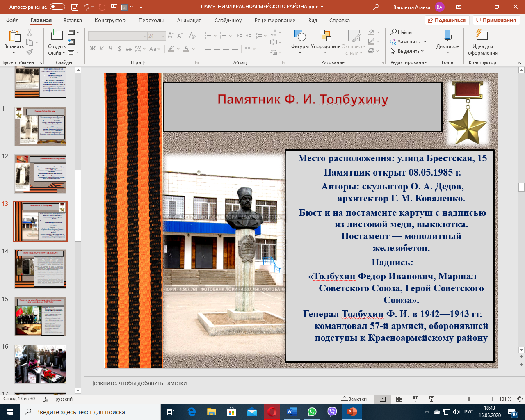Toggle the AutoSave switch
This screenshot has width=525, height=420.
pos(57,7)
